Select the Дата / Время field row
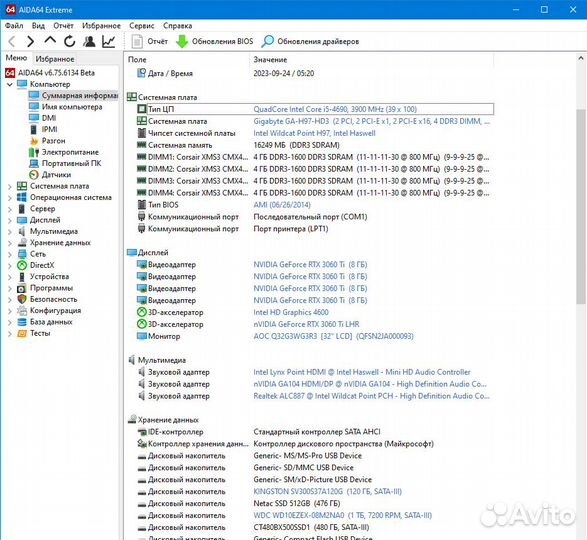 [315, 73]
